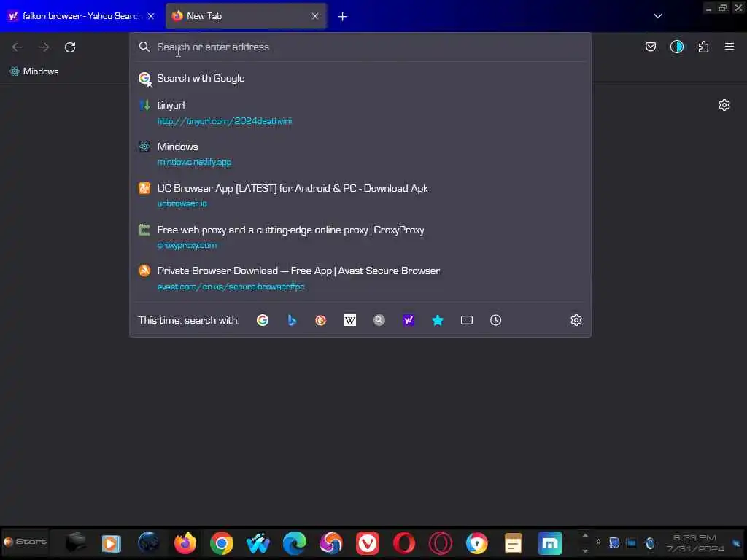Search bookmarks using the star icon
This screenshot has height=560, width=747.
point(438,321)
